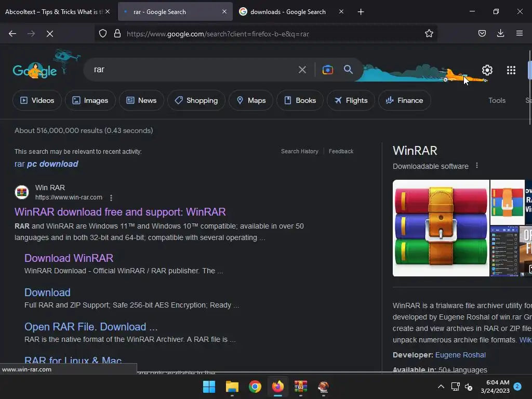Image resolution: width=532 pixels, height=399 pixels.
Task: Submit search with magnifier icon
Action: pos(348,69)
